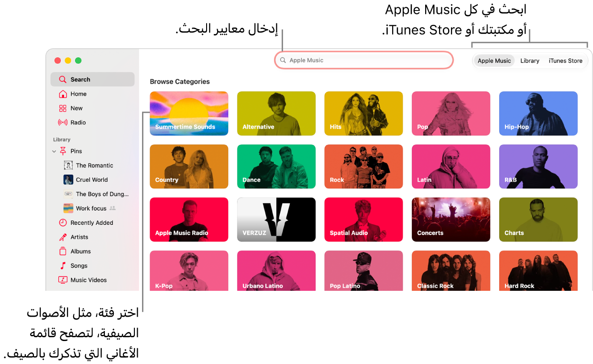Click the Recently Added clock icon
Viewport: 593px width, 364px height.
[x=63, y=223]
